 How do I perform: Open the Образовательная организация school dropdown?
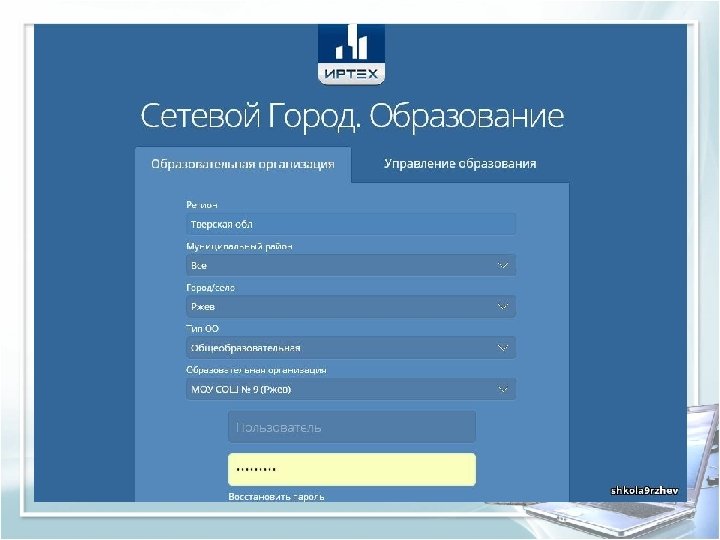click(351, 389)
